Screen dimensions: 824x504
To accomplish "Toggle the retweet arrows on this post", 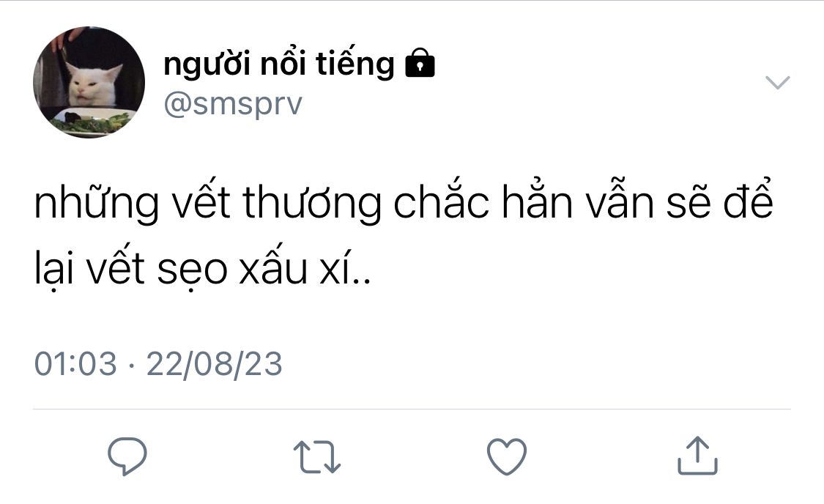I will (x=317, y=456).
